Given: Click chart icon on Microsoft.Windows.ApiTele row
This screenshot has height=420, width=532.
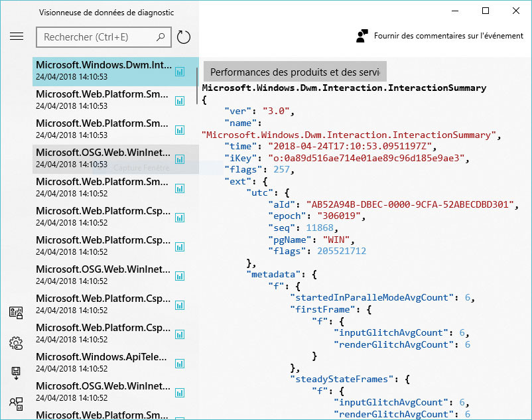Looking at the screenshot, I should pyautogui.click(x=180, y=364).
